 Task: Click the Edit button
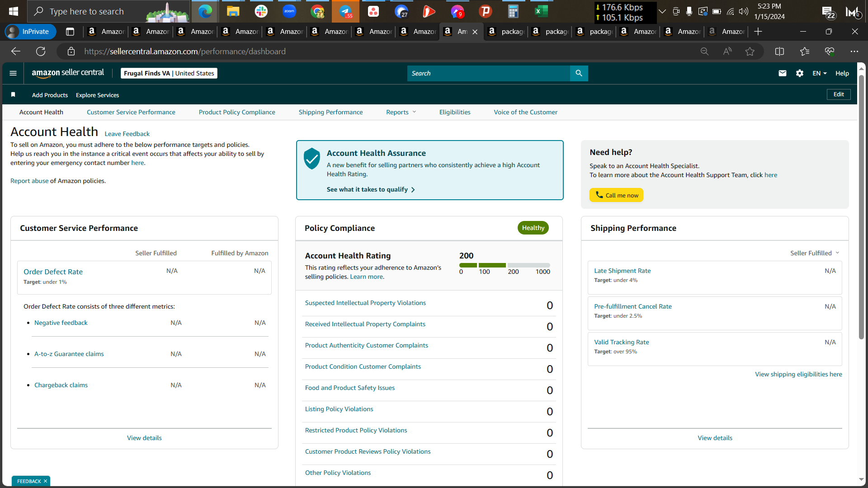pyautogui.click(x=839, y=94)
